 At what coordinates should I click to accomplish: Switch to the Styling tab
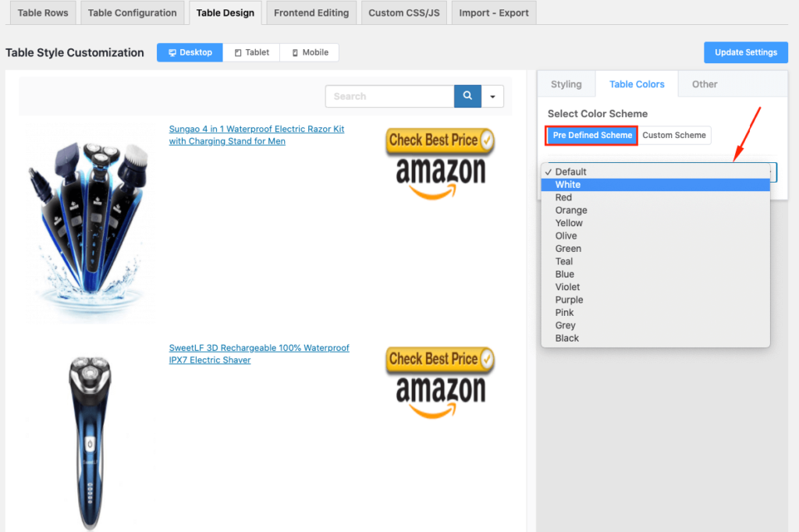point(566,84)
